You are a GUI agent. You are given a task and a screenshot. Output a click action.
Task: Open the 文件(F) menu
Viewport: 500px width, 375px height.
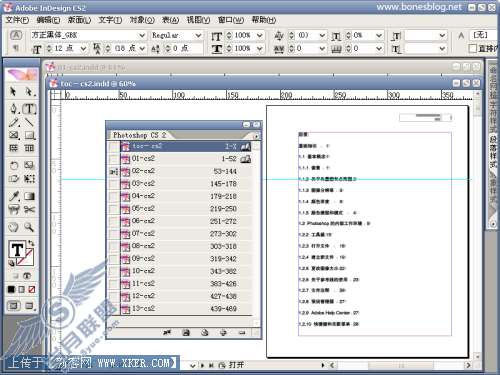pyautogui.click(x=17, y=20)
